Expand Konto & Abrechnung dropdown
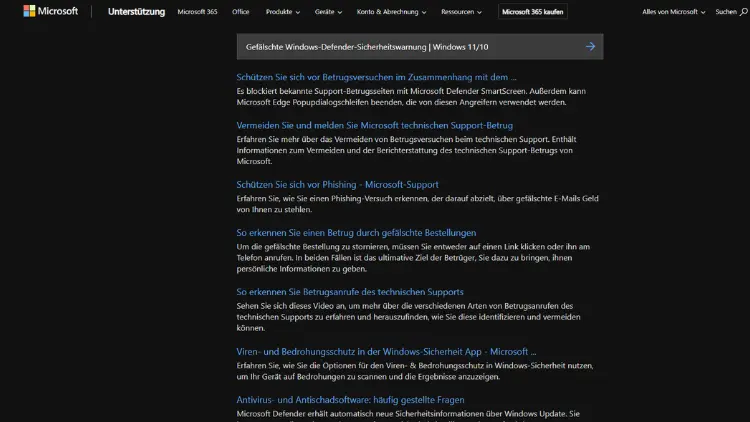750x422 pixels. tap(391, 11)
